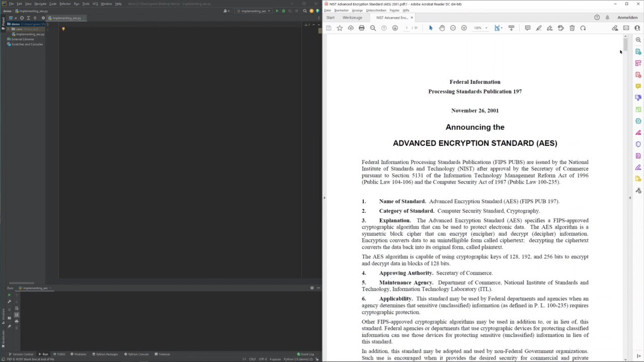Open Acrobat notifications bell

click(x=607, y=18)
